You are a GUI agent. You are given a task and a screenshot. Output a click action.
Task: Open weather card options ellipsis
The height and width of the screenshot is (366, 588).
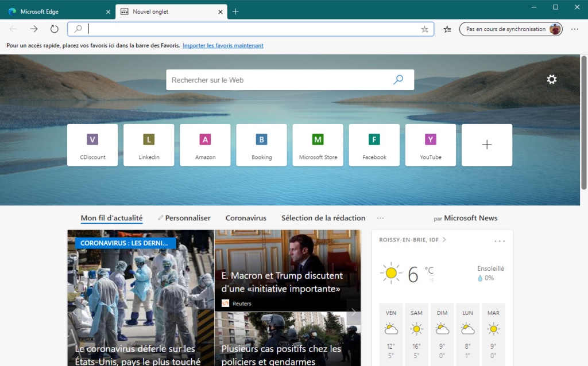[x=500, y=241]
